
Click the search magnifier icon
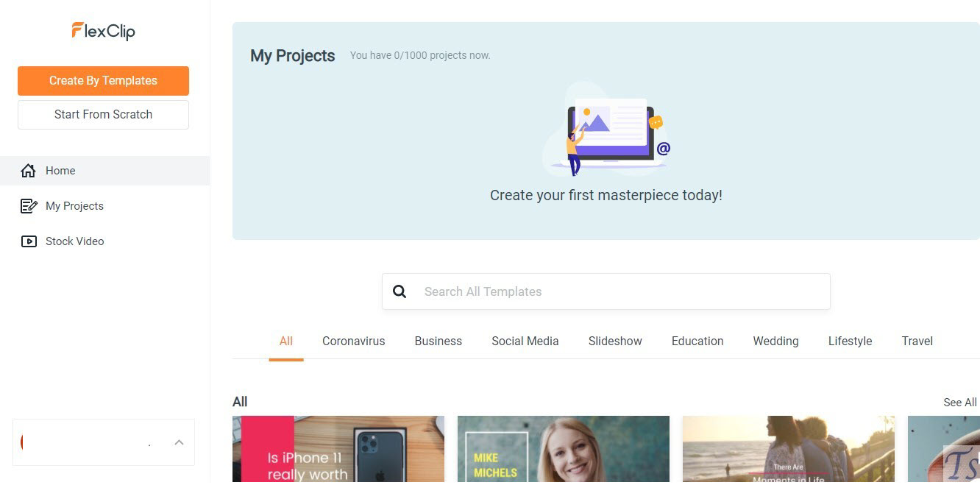pyautogui.click(x=400, y=291)
